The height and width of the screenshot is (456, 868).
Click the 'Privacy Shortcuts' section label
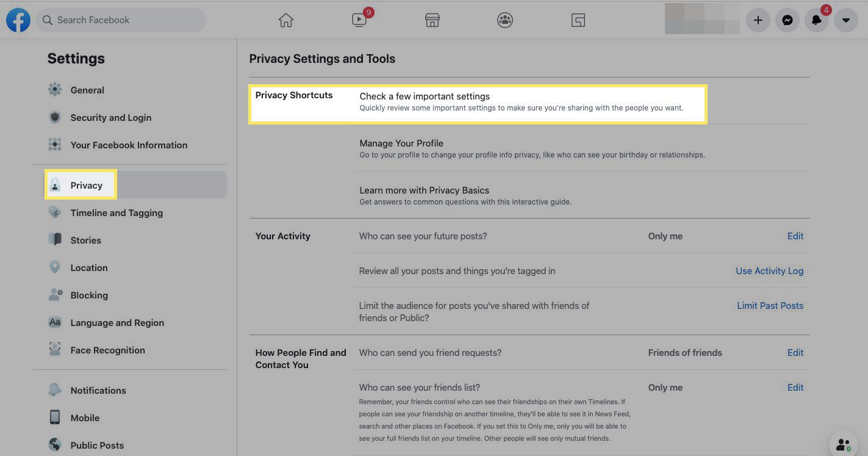(x=294, y=95)
